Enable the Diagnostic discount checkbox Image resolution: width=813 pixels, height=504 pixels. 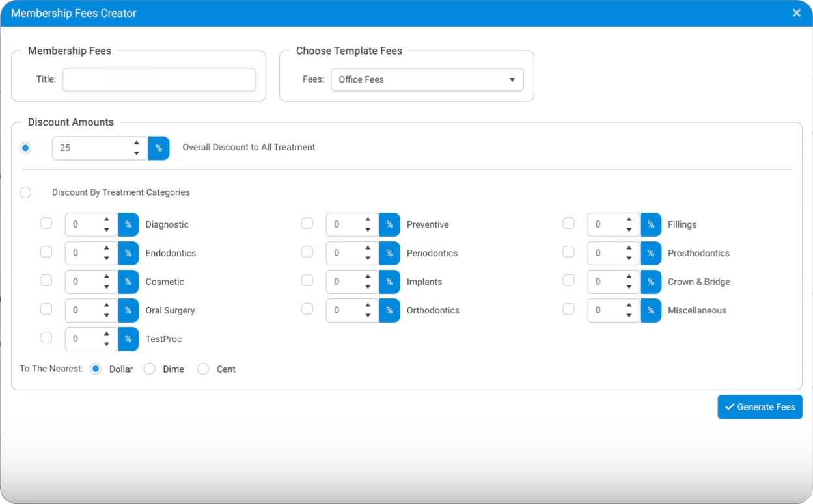point(46,223)
